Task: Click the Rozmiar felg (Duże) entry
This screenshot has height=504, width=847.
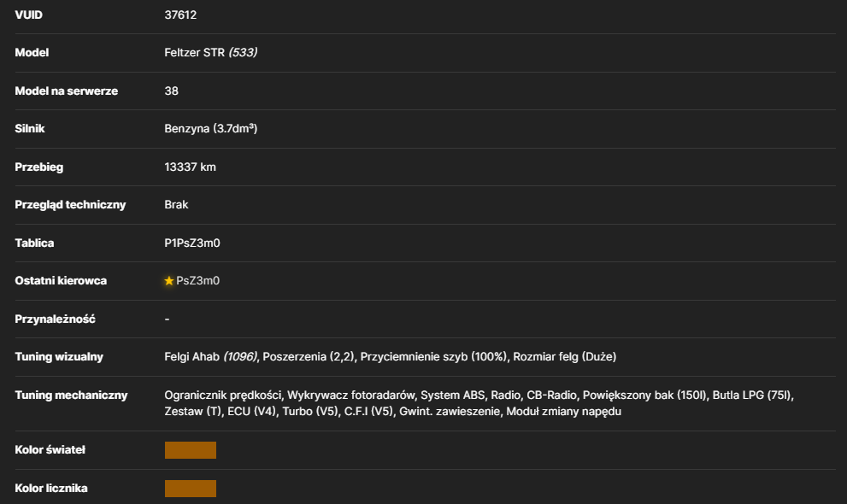Action: click(564, 357)
